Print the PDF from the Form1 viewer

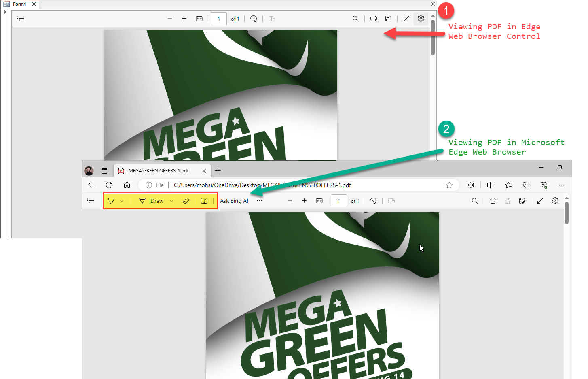pos(374,19)
